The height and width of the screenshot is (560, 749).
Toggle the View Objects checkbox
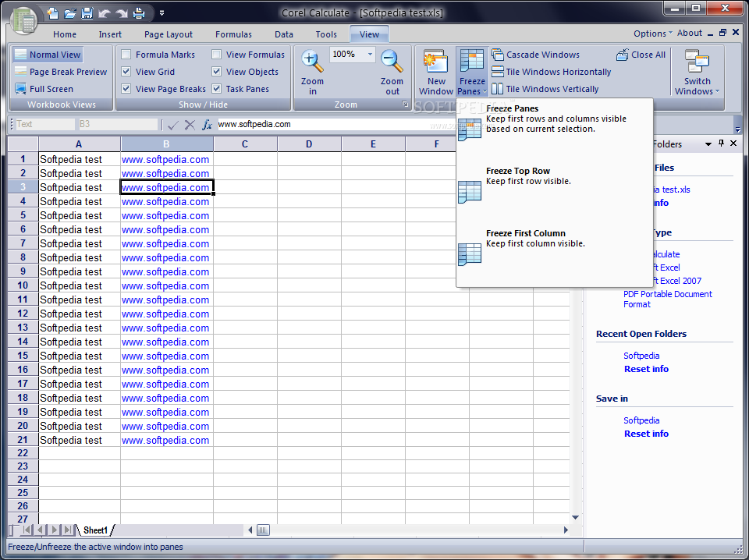coord(216,72)
